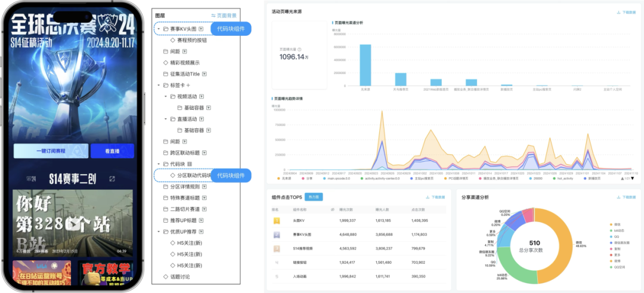Screen dimensions: 644x293
Task: Collapse the 视频活动 layer group
Action: [x=165, y=97]
